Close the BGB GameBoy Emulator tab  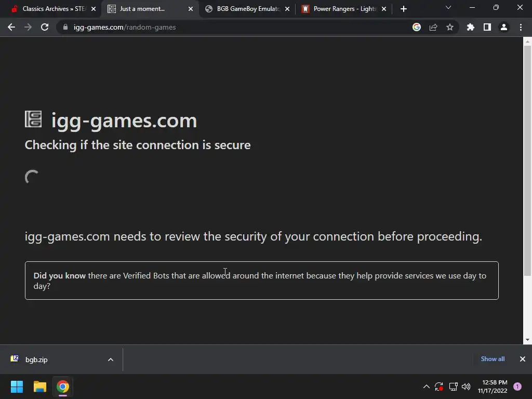287,9
